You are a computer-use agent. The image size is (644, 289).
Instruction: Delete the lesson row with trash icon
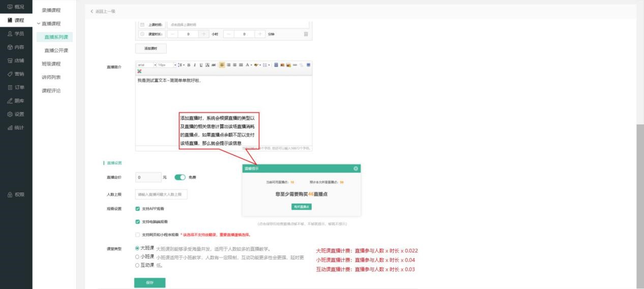(306, 34)
